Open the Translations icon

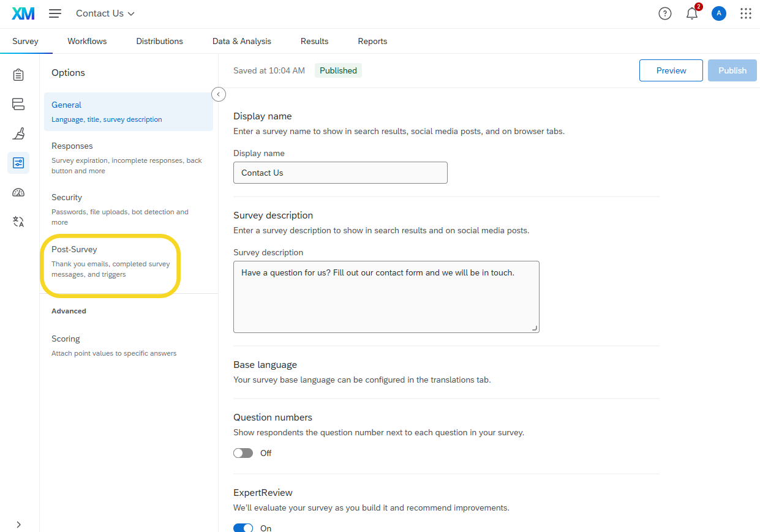18,222
